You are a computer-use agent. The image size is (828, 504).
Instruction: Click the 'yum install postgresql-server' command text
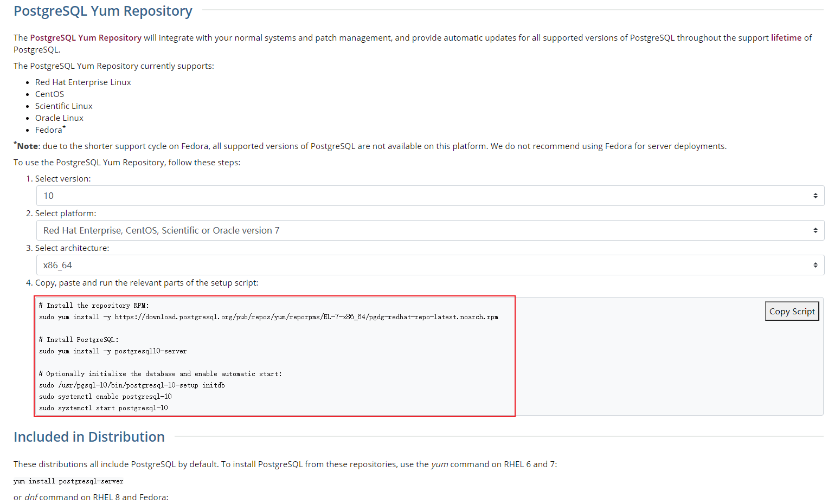click(68, 481)
